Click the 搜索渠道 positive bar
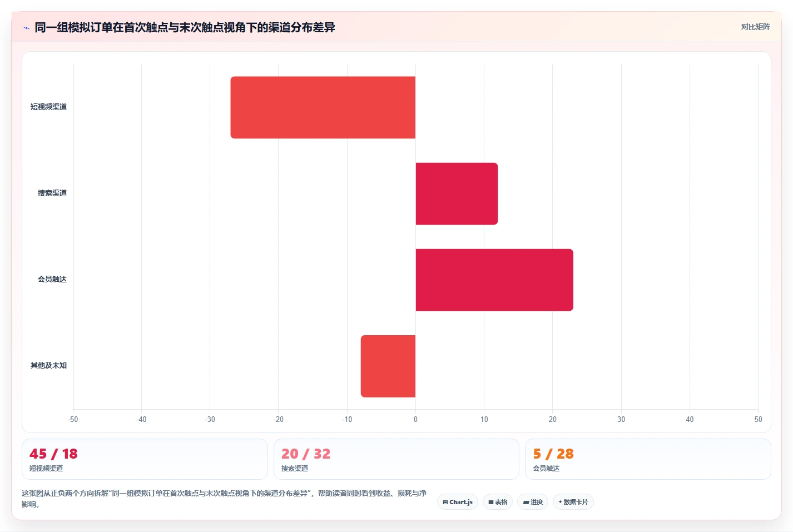The width and height of the screenshot is (793, 532). (x=457, y=193)
